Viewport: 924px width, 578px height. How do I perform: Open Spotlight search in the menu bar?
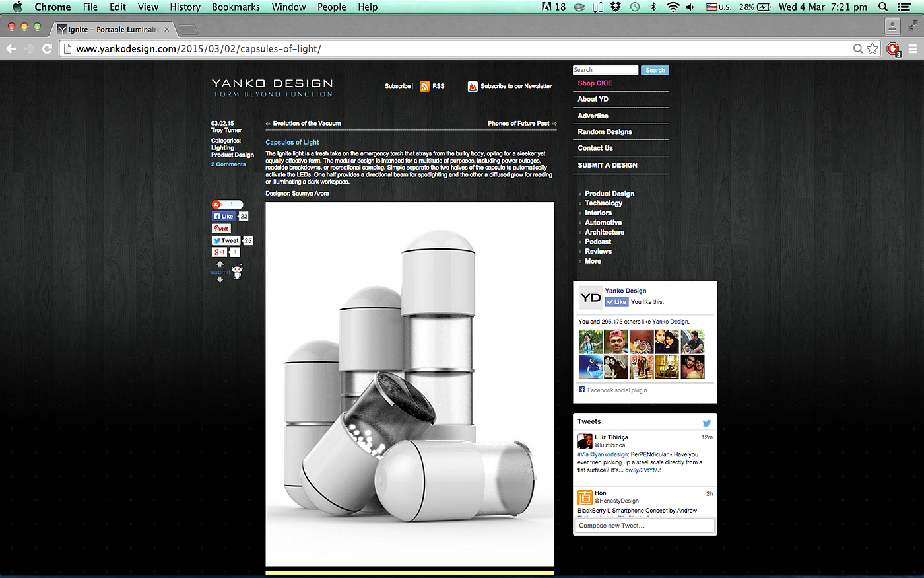pyautogui.click(x=883, y=7)
